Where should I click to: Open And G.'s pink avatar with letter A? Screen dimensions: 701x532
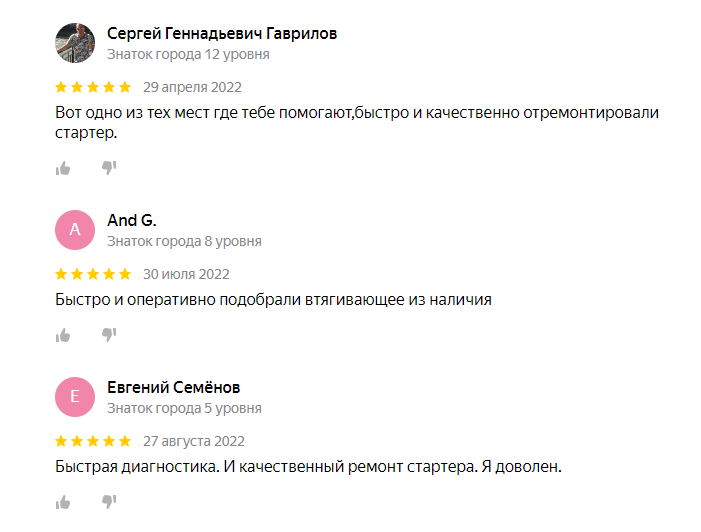pyautogui.click(x=75, y=230)
